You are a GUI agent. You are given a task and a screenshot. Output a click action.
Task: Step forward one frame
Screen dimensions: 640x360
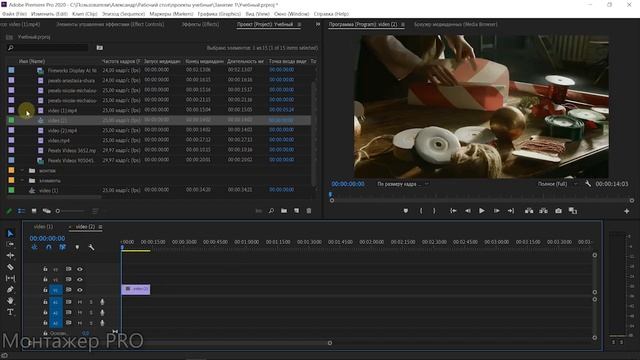(x=496, y=211)
